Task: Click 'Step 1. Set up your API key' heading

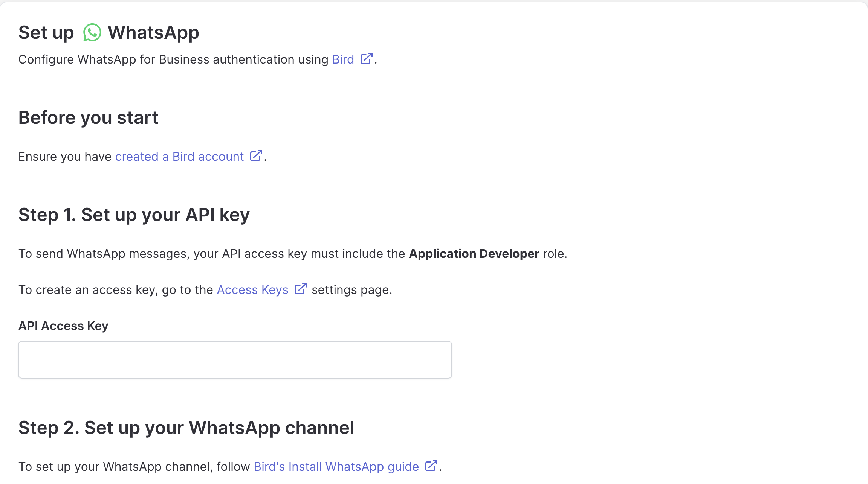Action: (x=134, y=215)
